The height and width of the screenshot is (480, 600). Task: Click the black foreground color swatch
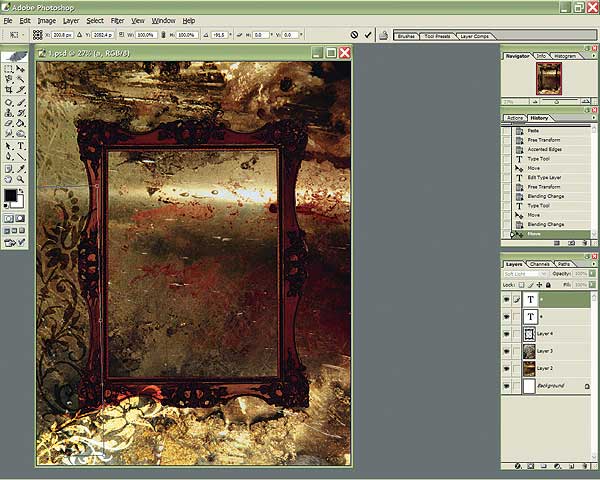tap(10, 195)
